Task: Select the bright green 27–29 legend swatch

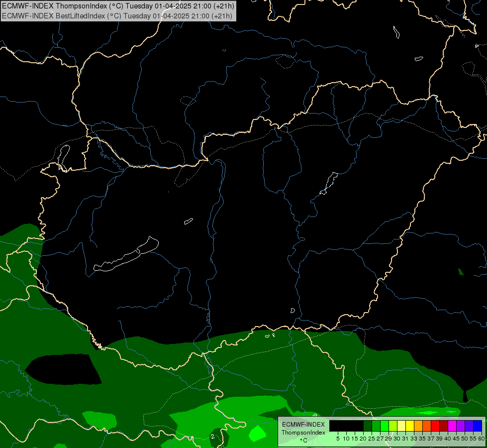Action: [385, 426]
